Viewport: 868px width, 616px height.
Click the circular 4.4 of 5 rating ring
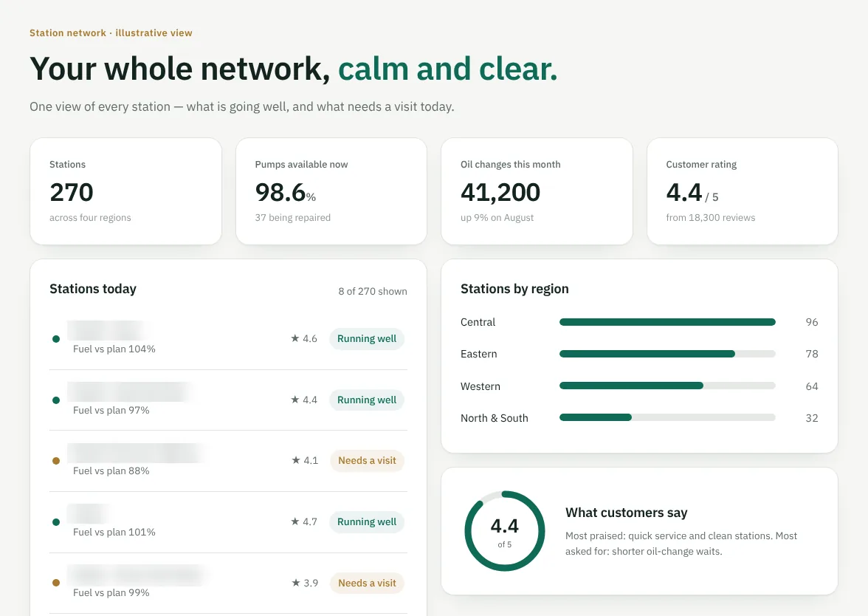(504, 531)
